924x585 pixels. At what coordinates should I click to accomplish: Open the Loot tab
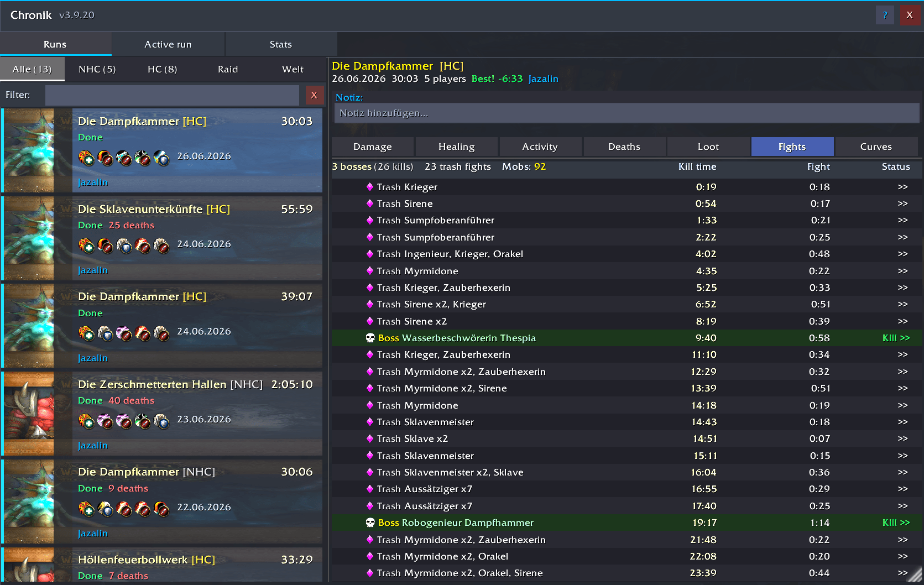pyautogui.click(x=708, y=147)
